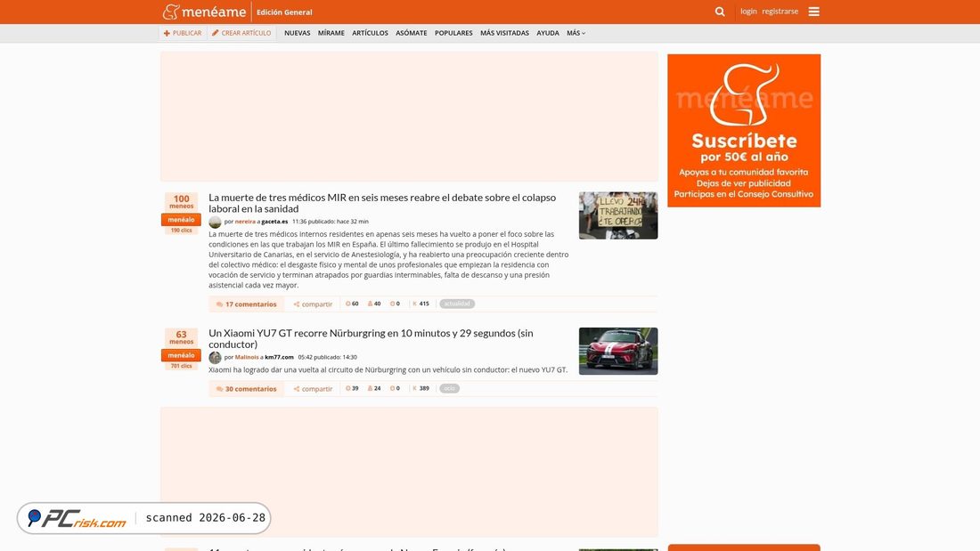
Task: Open the search magnifier icon in header
Action: coord(720,12)
